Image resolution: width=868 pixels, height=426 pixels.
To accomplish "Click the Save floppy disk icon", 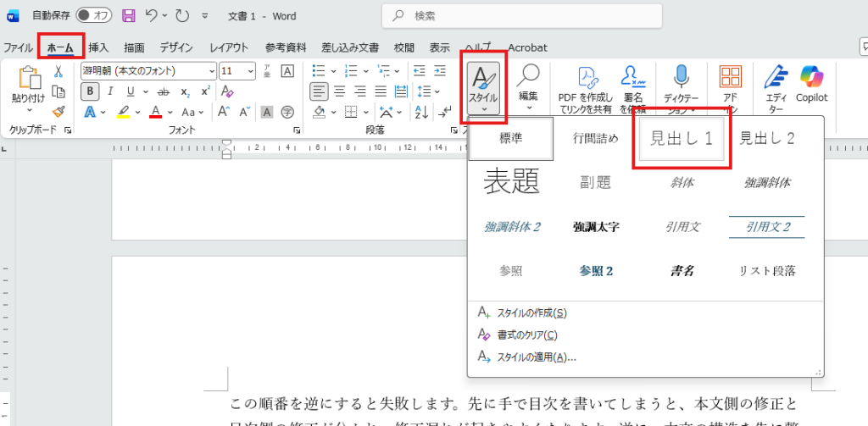I will pyautogui.click(x=128, y=15).
